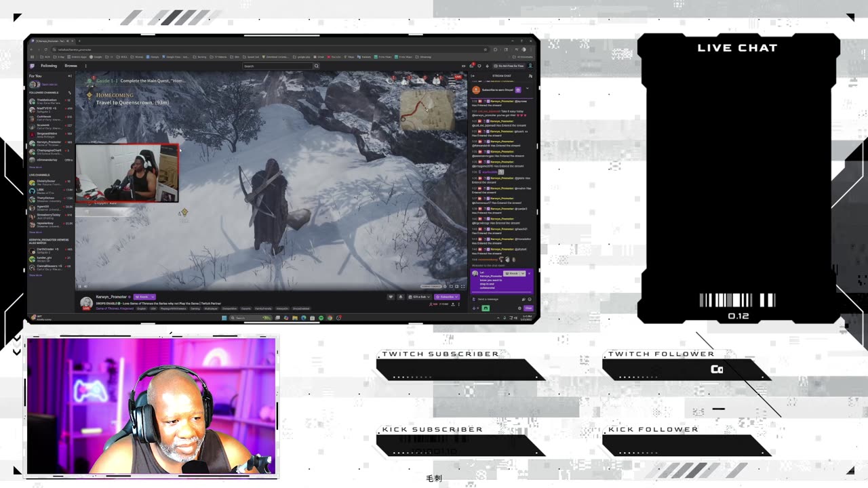Screen dimensions: 868x488
Task: Open the All Bookmarks folder
Action: [522, 57]
